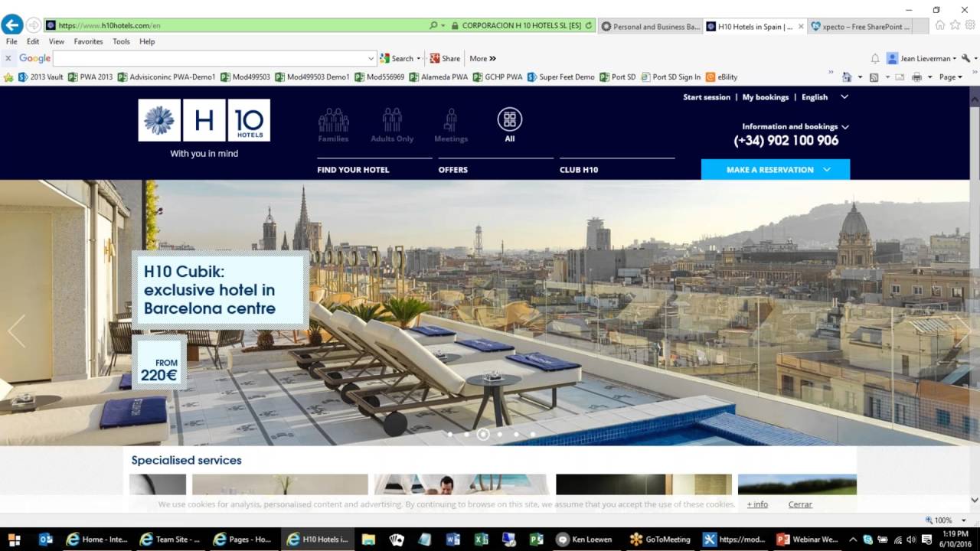Viewport: 980px width, 551px height.
Task: Close the Google toolbar with the X
Action: [x=8, y=58]
